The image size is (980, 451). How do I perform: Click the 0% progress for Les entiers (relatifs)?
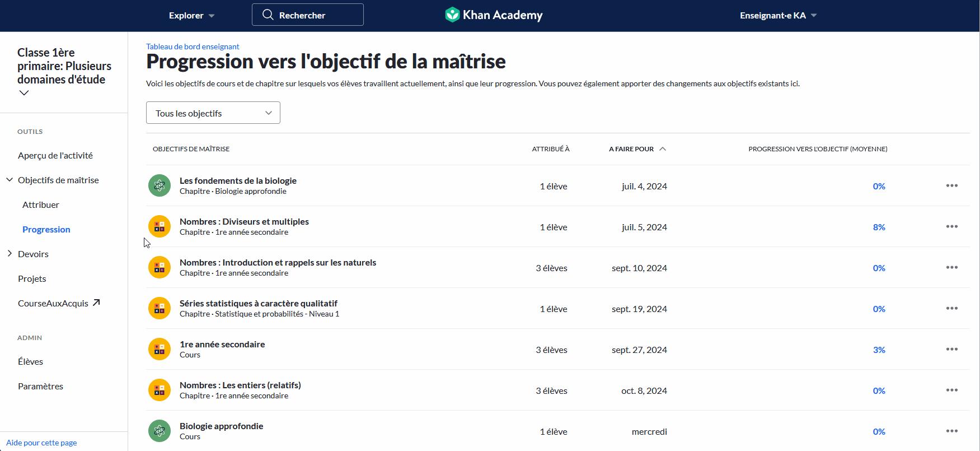pyautogui.click(x=879, y=390)
